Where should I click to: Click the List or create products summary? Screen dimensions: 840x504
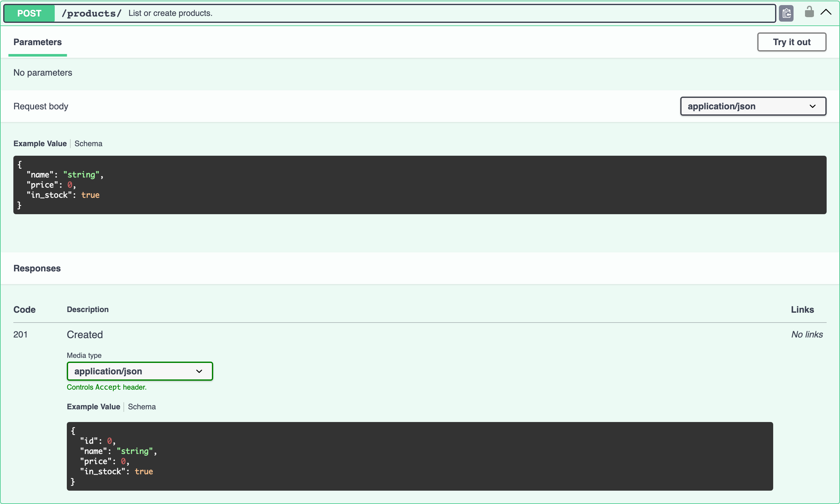click(170, 13)
